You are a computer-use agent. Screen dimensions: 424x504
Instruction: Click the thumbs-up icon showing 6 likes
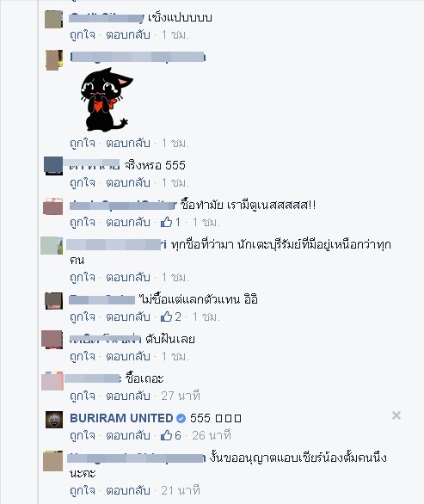166,435
